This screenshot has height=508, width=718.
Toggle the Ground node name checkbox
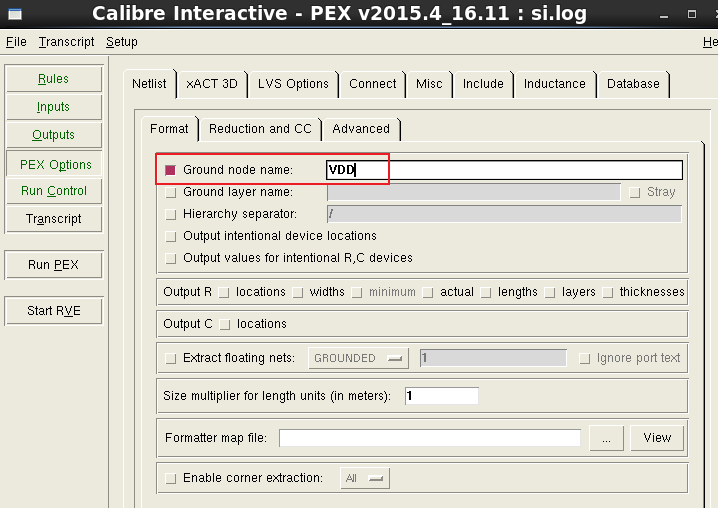point(170,170)
